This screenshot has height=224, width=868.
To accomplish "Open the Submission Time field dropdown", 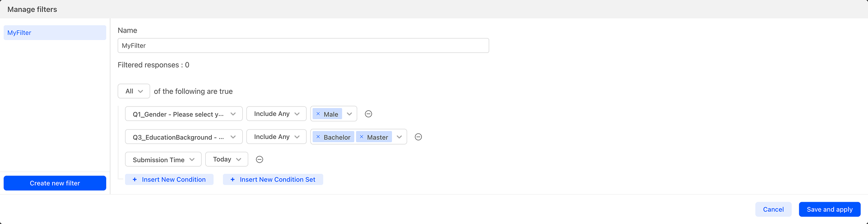I will coord(163,159).
